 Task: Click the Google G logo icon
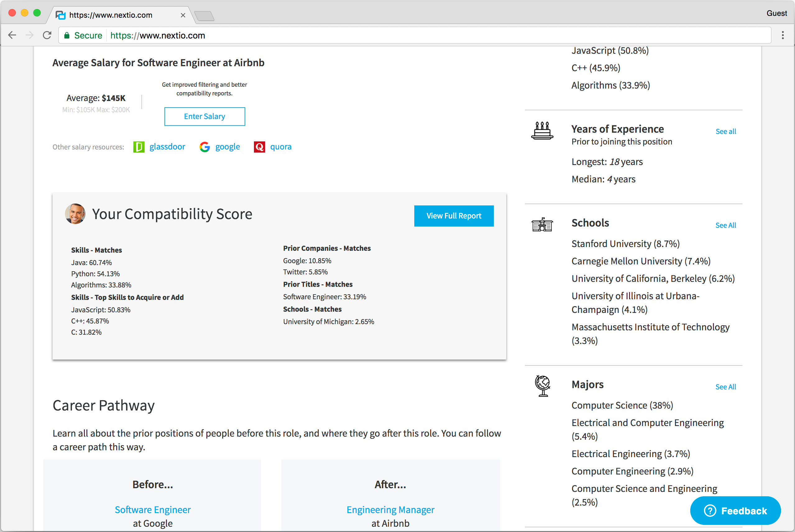pos(204,147)
